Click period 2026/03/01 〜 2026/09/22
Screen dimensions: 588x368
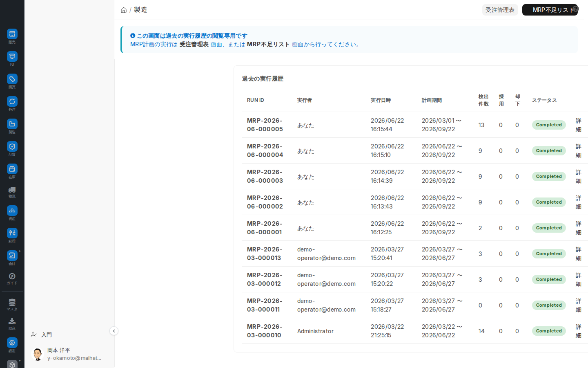click(x=442, y=125)
